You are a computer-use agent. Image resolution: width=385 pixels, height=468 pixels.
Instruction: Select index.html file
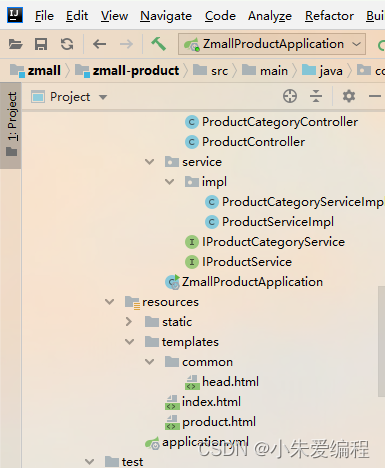tap(203, 402)
